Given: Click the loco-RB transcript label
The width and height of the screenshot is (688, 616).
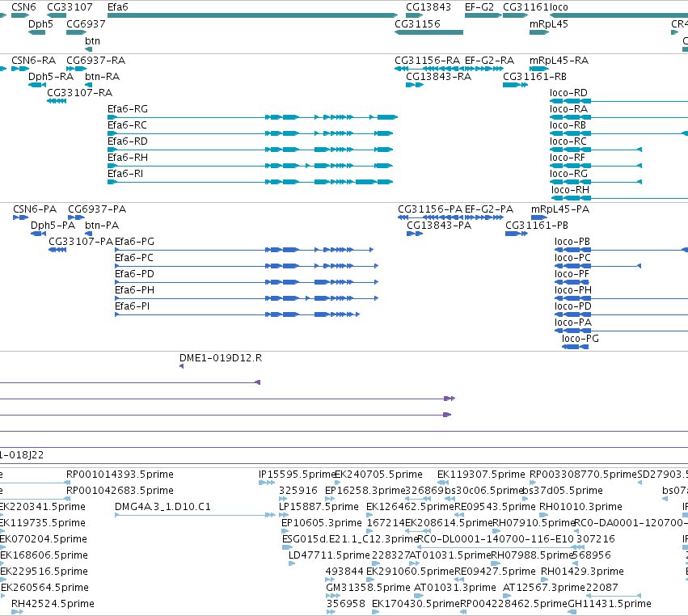Looking at the screenshot, I should (x=568, y=125).
